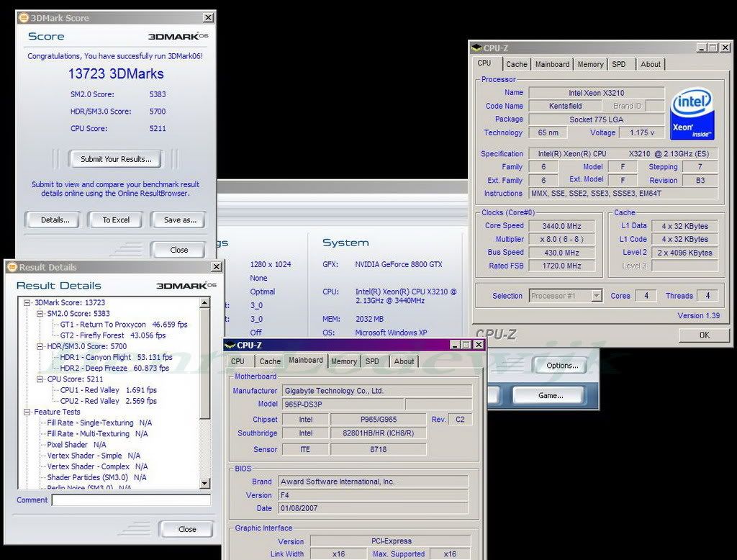This screenshot has width=737, height=560.
Task: Click the scroll-up arrow in Result Details
Action: 204,303
